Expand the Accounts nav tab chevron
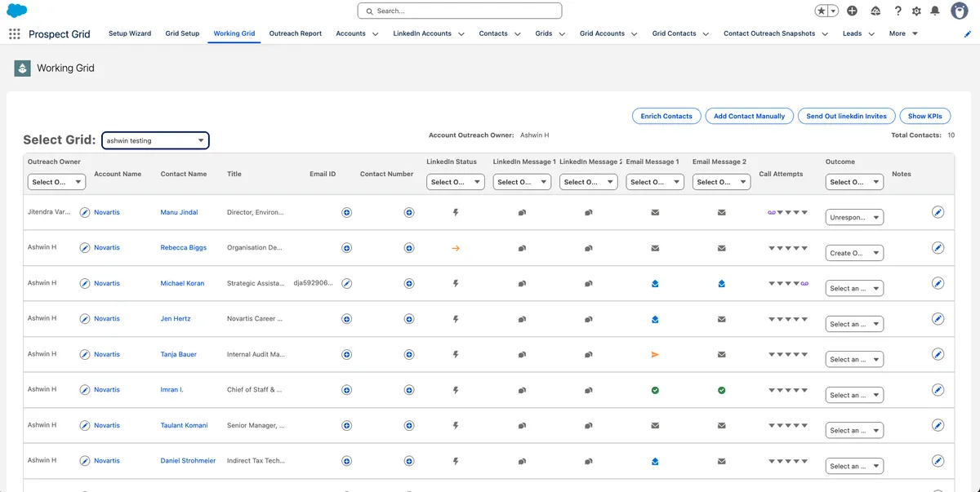Image resolution: width=980 pixels, height=492 pixels. tap(375, 34)
